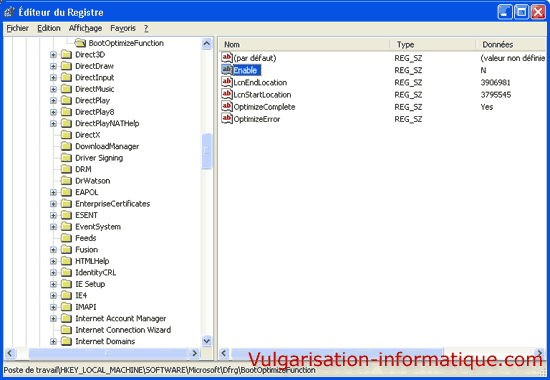Click the Feeds folder icon
The height and width of the screenshot is (380, 550).
click(66, 238)
